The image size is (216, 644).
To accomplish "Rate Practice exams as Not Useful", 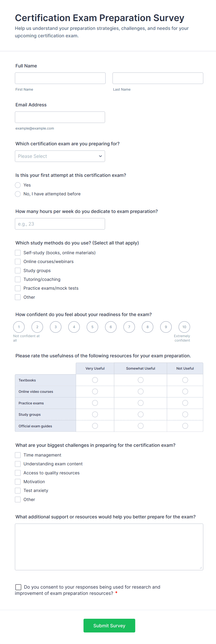I will tap(185, 403).
